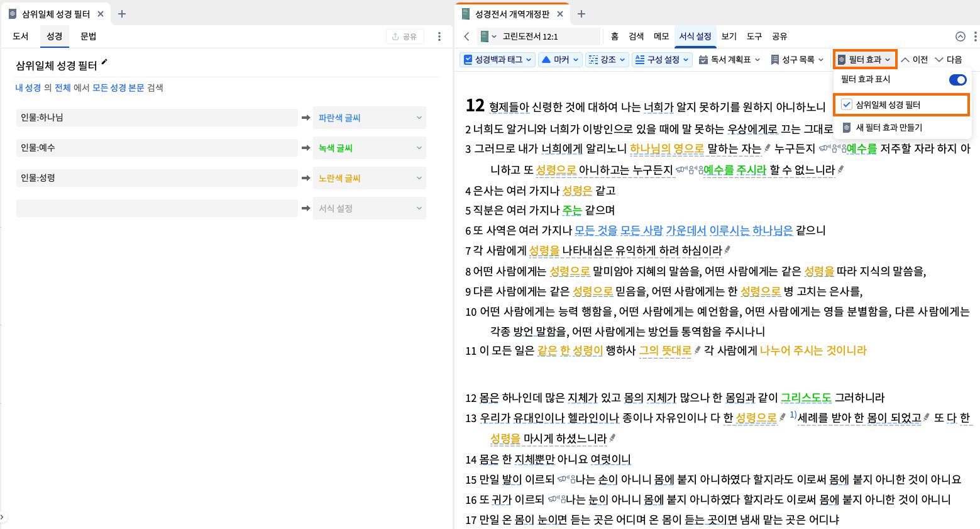Uncheck the 삼위일체 성경 필터 checkbox

[847, 105]
